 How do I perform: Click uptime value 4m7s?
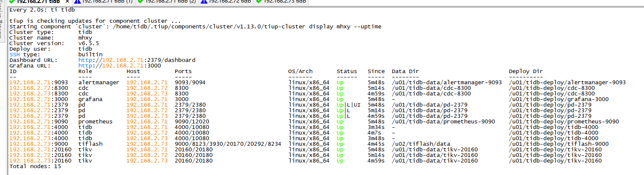[375, 133]
